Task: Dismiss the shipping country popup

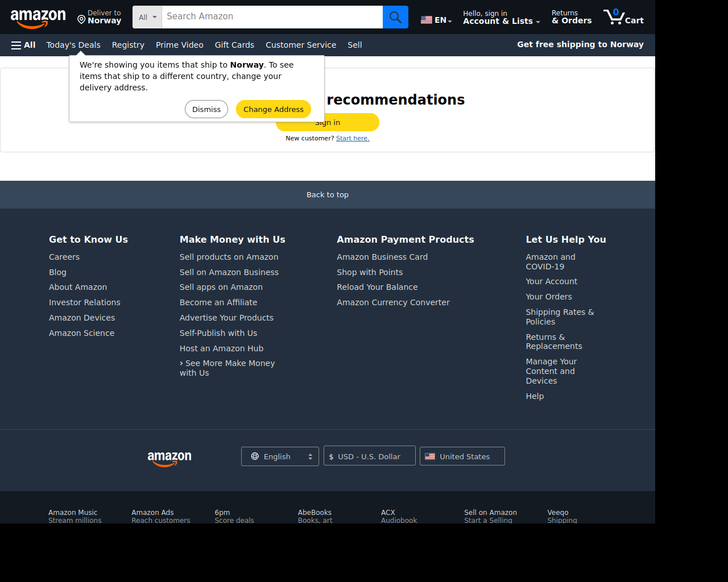Action: point(206,109)
